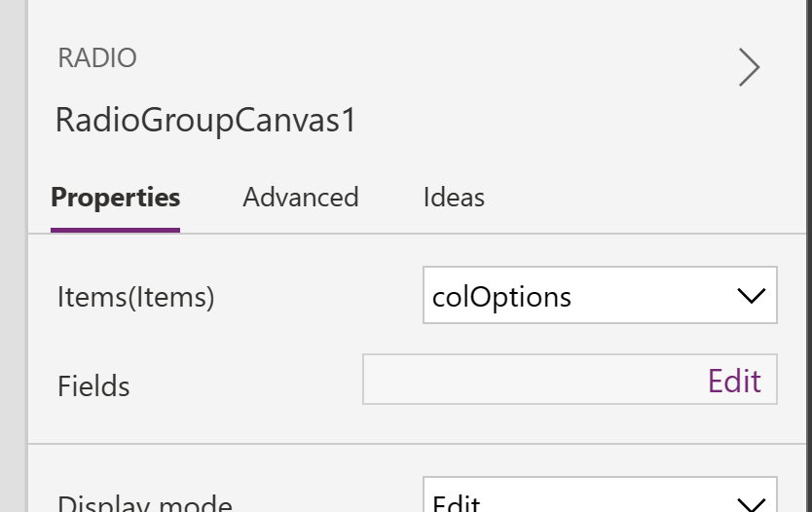Click the blank header area above RadioGroupCanvas1
The width and height of the screenshot is (812, 512).
pyautogui.click(x=415, y=20)
